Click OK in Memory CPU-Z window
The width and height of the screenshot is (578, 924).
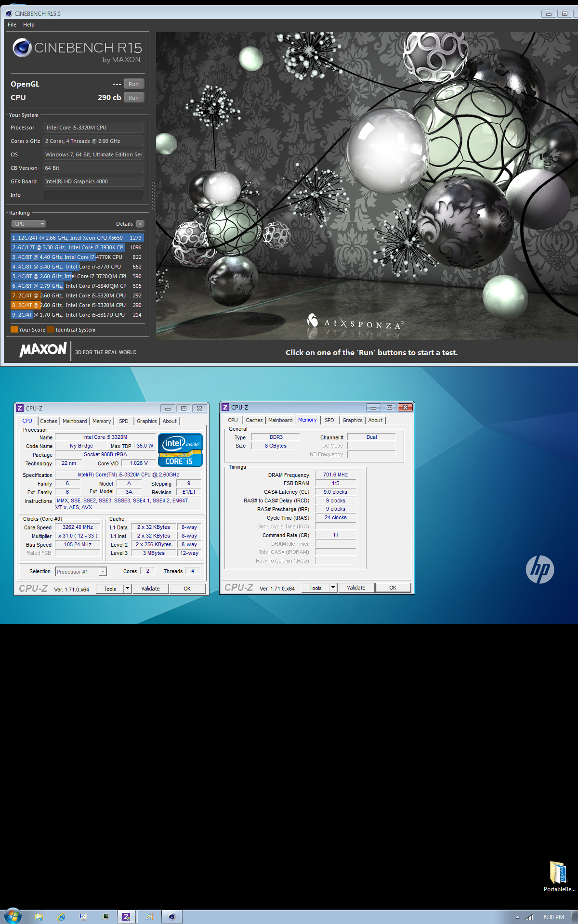[393, 588]
